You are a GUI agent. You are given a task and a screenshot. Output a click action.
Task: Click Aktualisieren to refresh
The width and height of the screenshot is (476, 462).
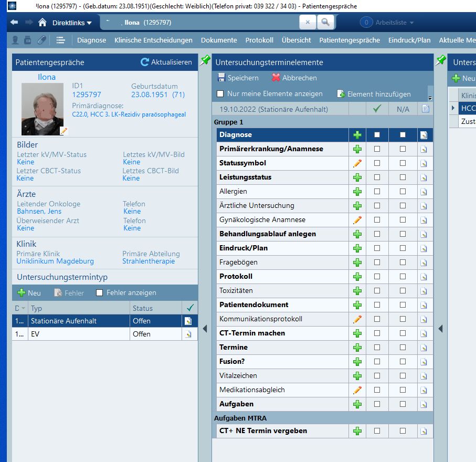tap(166, 62)
